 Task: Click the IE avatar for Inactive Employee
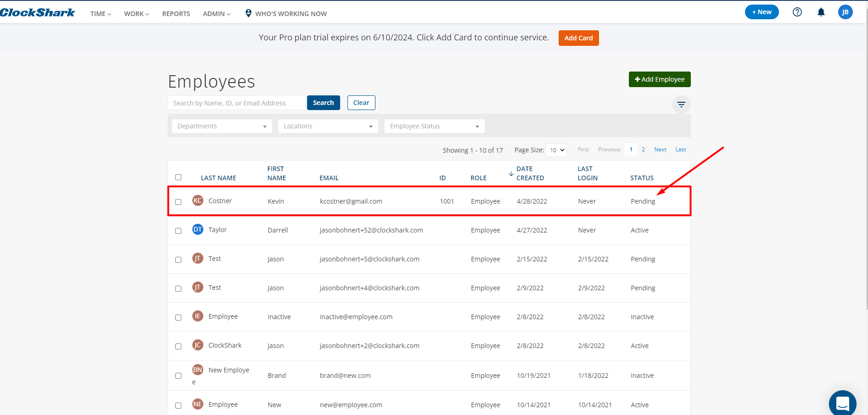pos(198,316)
